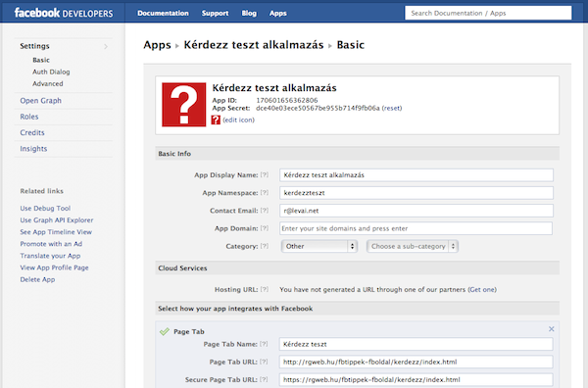Click help [?] next to App Display Name
The width and height of the screenshot is (588, 388).
[265, 174]
